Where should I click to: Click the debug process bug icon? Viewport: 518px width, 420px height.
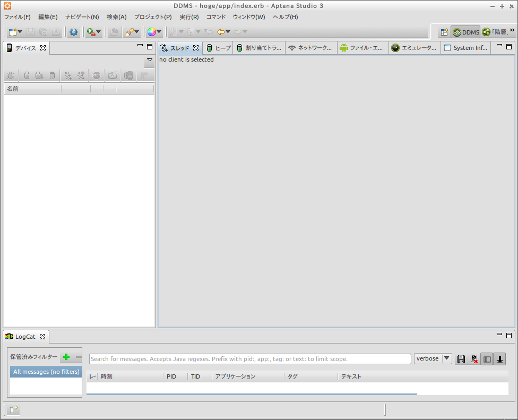pos(11,76)
